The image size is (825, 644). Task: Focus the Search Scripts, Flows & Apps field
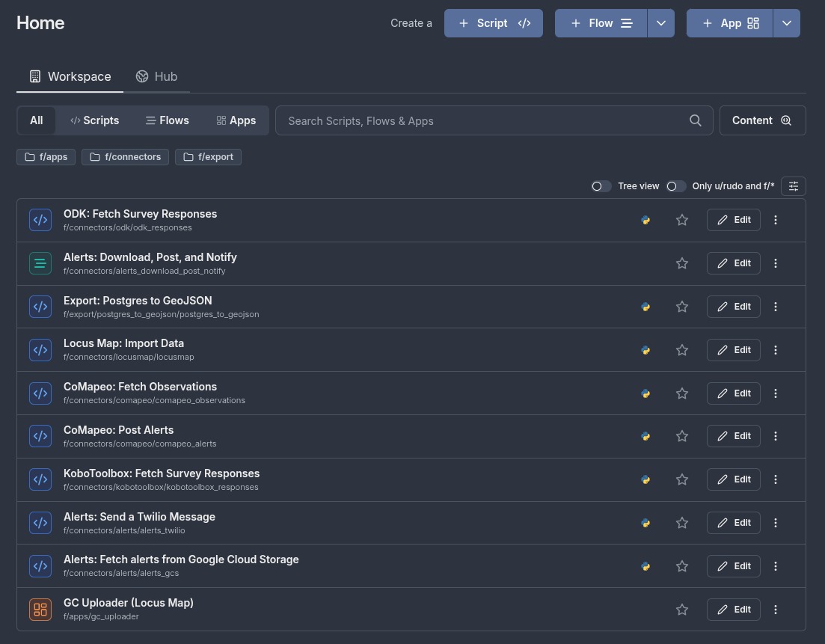pyautogui.click(x=482, y=120)
